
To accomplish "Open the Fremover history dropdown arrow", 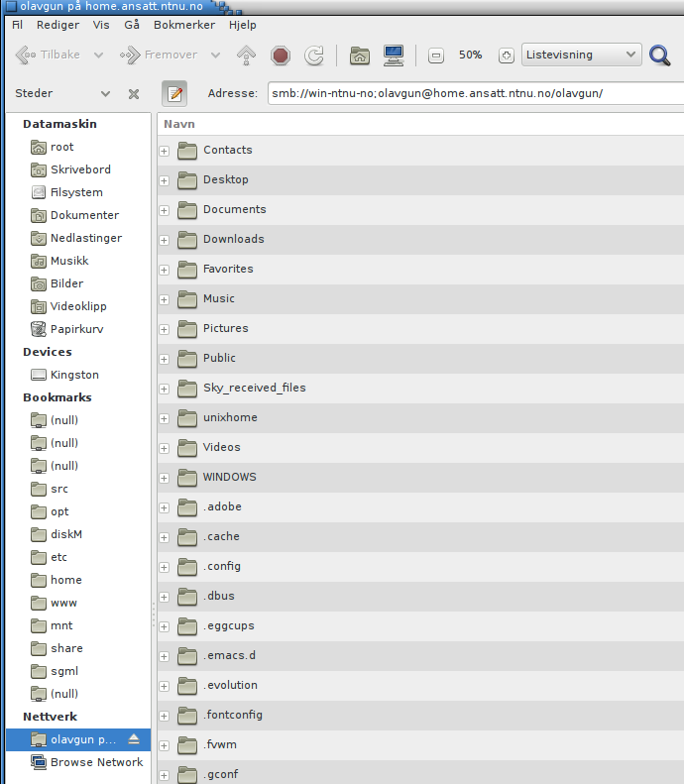I will tap(215, 55).
